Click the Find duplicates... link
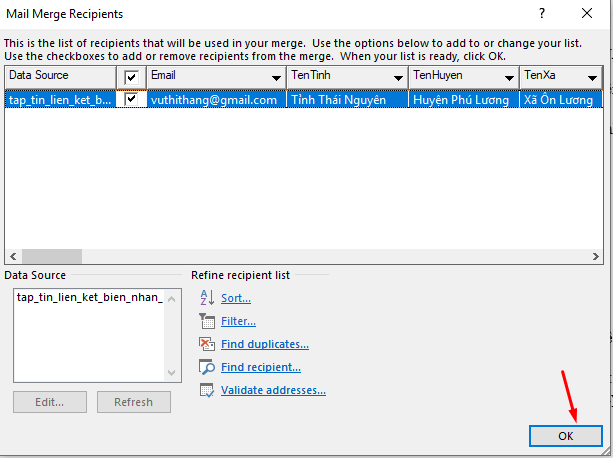Image resolution: width=613 pixels, height=458 pixels. [264, 344]
